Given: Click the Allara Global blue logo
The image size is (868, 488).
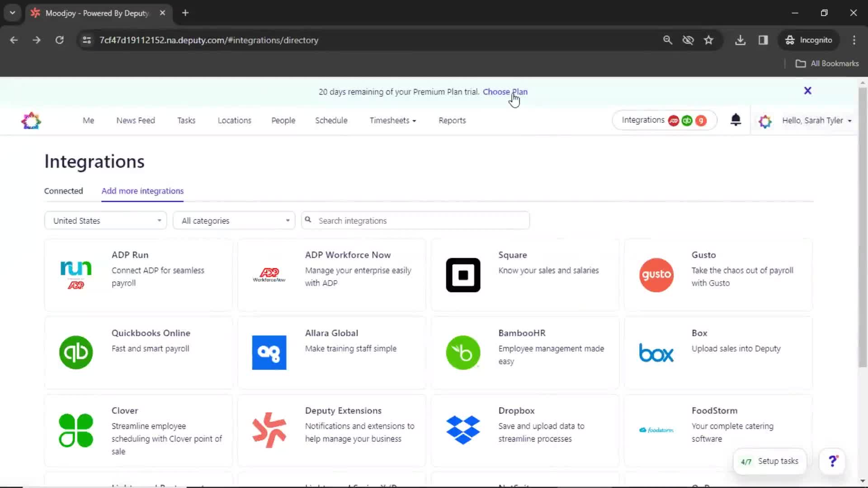Looking at the screenshot, I should click(x=269, y=352).
